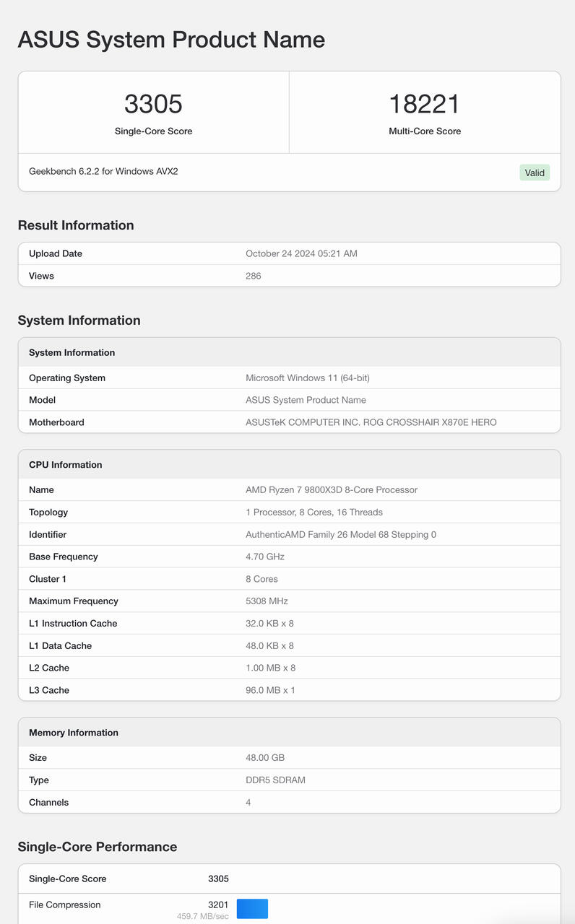Viewport: 575px width, 924px height.
Task: Click the L2 Cache value 1.00 MB x 8
Action: (x=271, y=668)
